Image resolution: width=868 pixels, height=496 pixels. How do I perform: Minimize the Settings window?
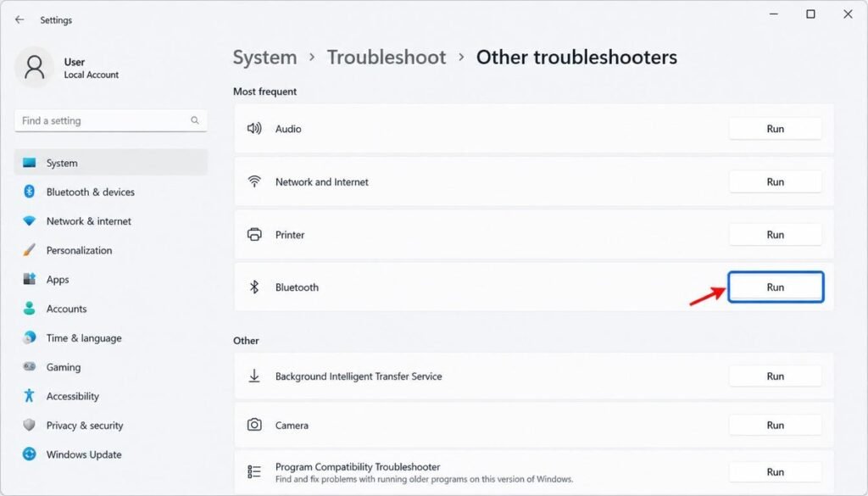(774, 14)
